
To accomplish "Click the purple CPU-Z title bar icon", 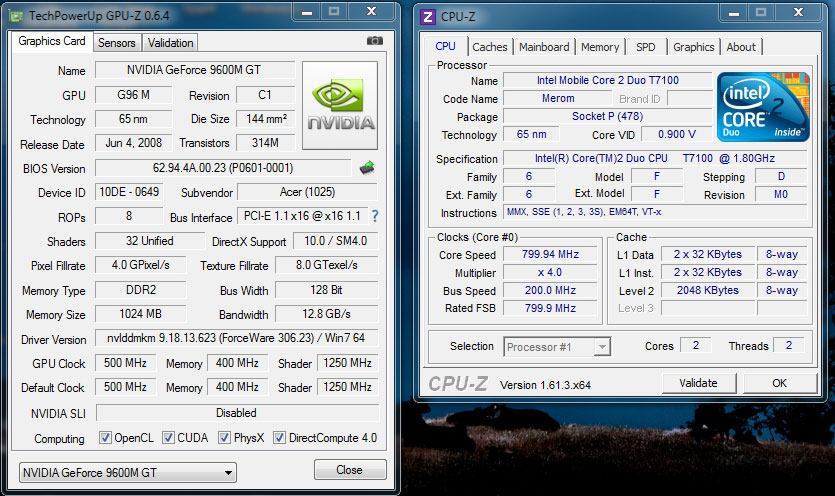I will [x=428, y=16].
